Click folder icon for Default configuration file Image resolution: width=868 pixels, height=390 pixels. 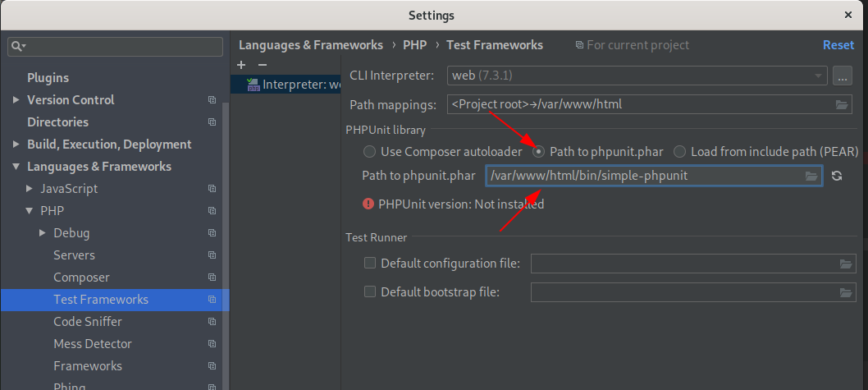pos(845,264)
